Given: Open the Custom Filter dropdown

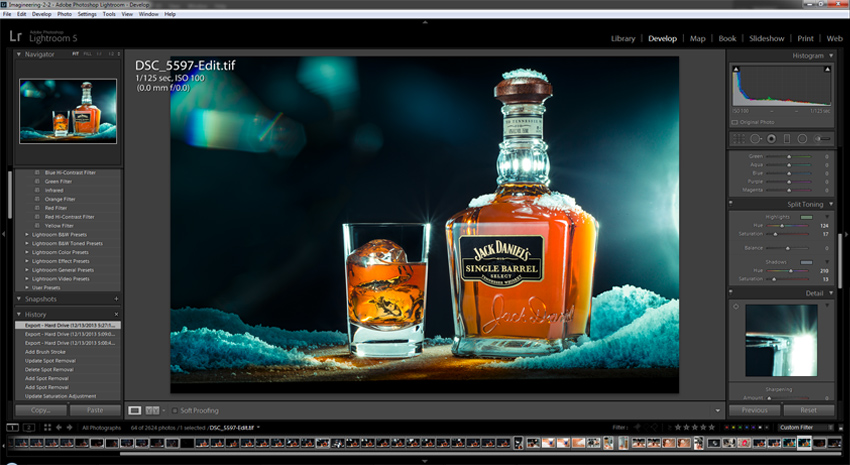Looking at the screenshot, I should click(806, 428).
